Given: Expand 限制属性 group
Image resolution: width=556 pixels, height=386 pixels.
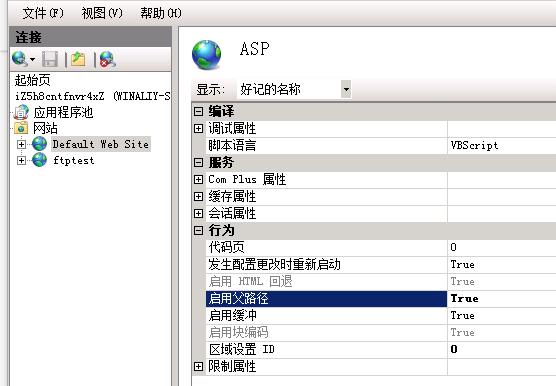Looking at the screenshot, I should tap(199, 367).
